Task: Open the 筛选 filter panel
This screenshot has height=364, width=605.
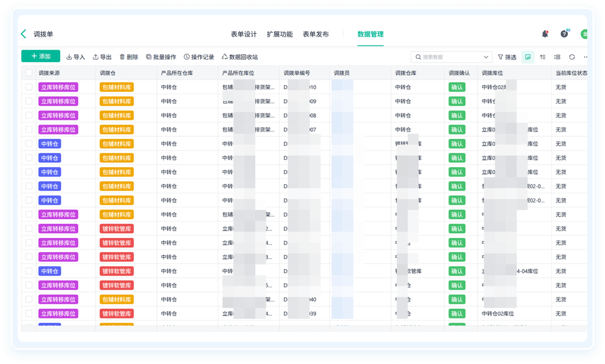Action: [507, 57]
